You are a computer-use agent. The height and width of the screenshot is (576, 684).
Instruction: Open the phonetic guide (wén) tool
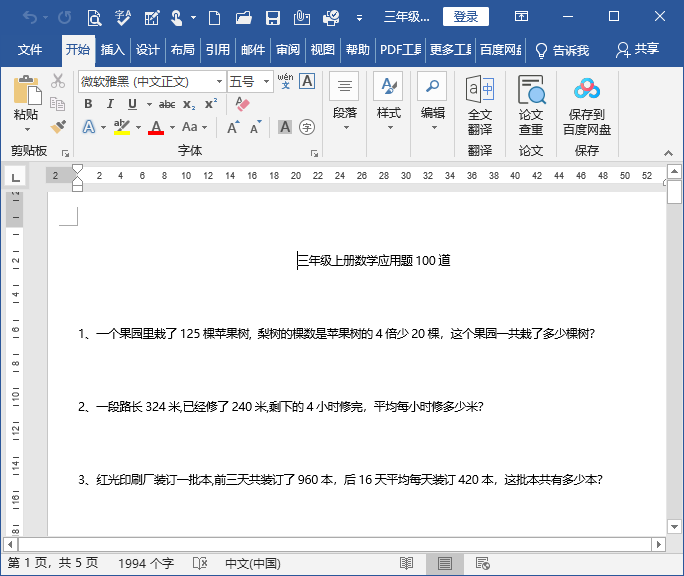click(285, 81)
